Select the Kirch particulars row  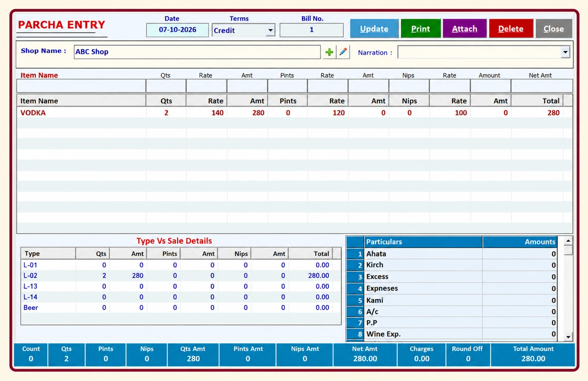pyautogui.click(x=452, y=265)
